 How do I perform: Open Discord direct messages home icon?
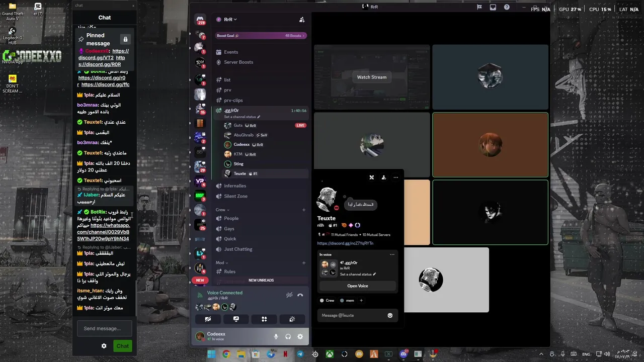coord(200,19)
